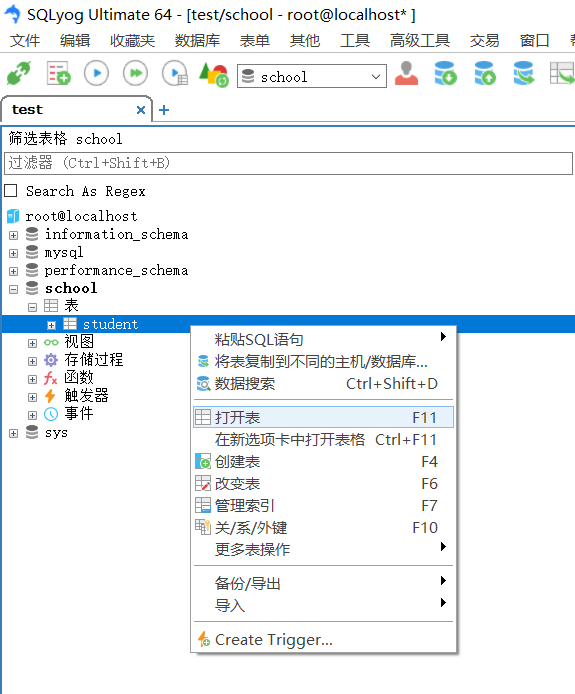
Task: Open the 高级工具 menu
Action: (x=420, y=41)
